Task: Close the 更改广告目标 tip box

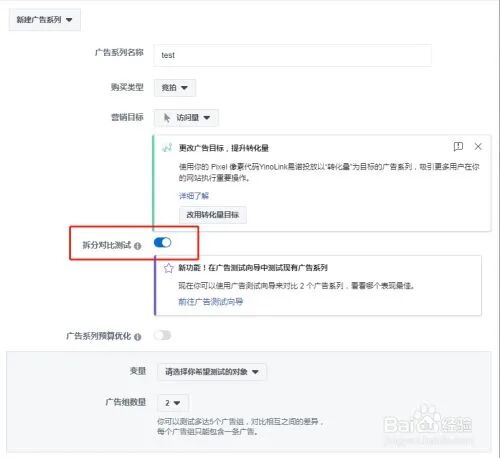Action: (x=478, y=146)
